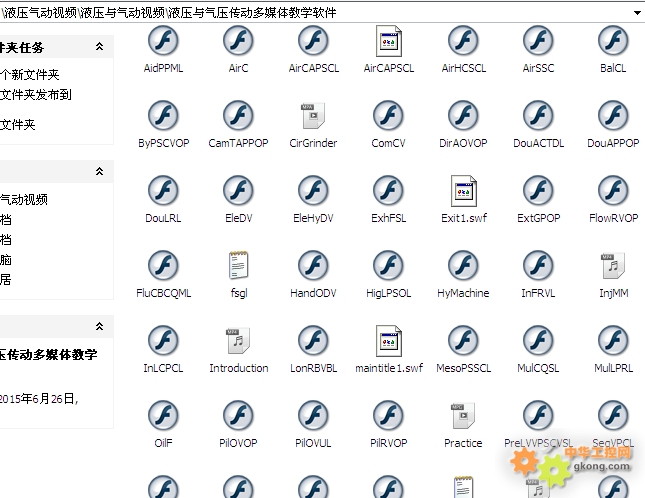
Task: Select the ByPSCVOP Flash file icon
Action: [163, 116]
